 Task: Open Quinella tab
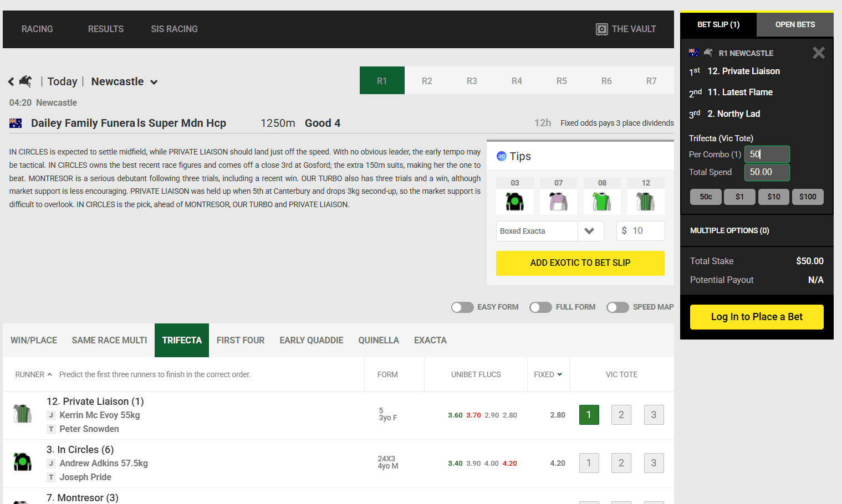point(379,341)
